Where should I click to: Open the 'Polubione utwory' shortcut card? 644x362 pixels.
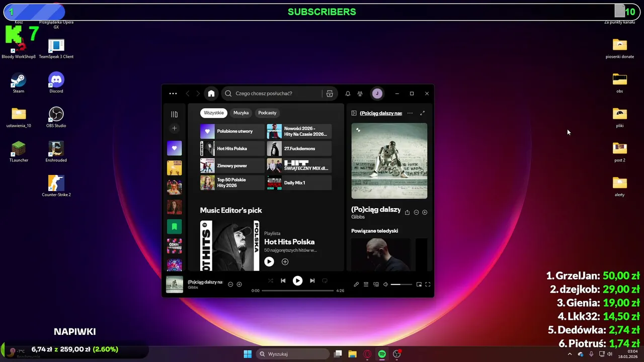tap(232, 131)
